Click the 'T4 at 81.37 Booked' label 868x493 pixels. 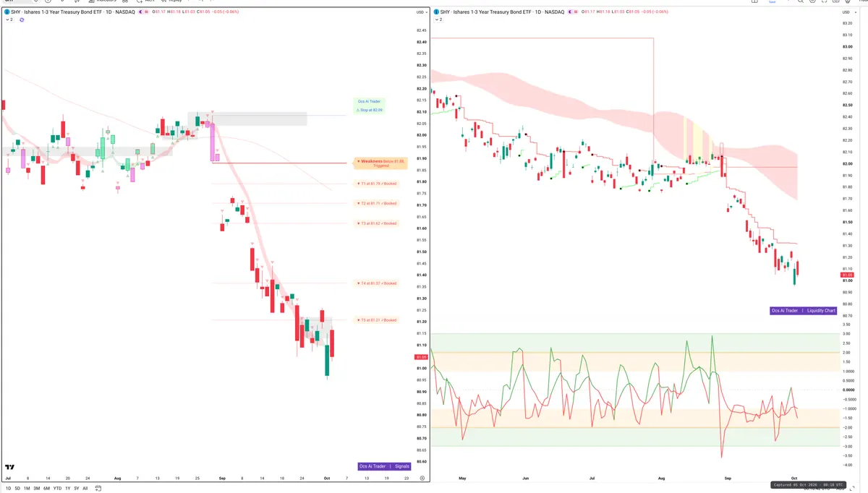[377, 283]
